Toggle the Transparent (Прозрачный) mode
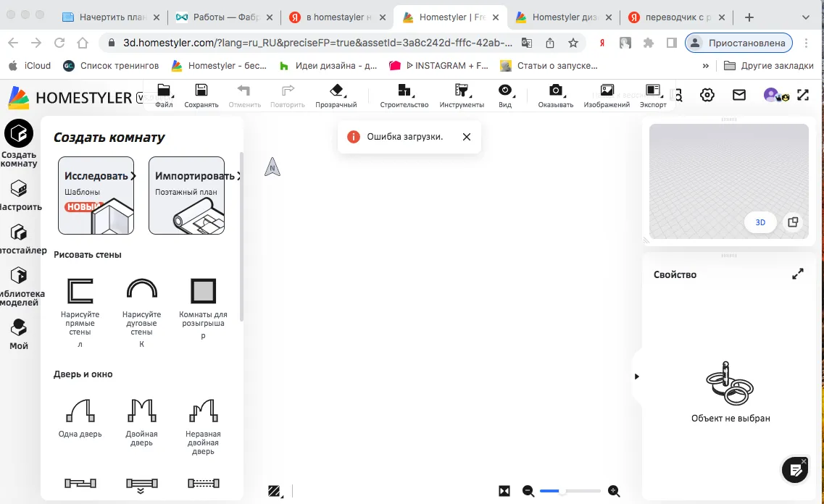 pos(336,94)
